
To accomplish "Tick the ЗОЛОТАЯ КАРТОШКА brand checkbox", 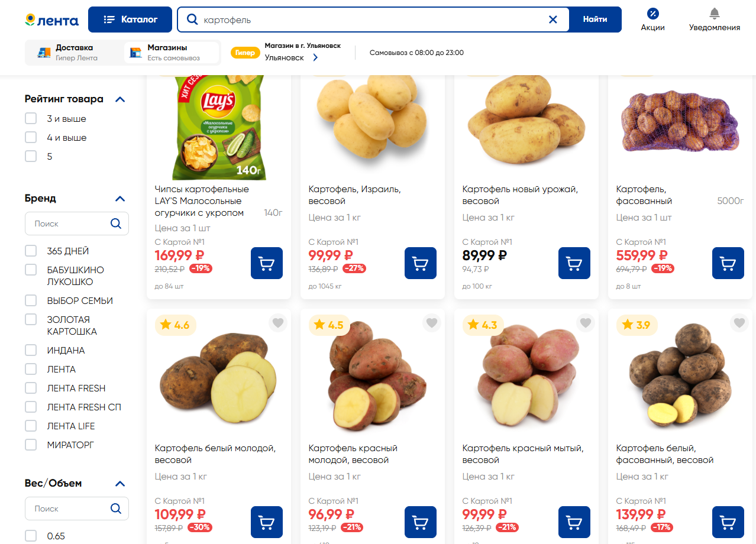I will pyautogui.click(x=31, y=319).
